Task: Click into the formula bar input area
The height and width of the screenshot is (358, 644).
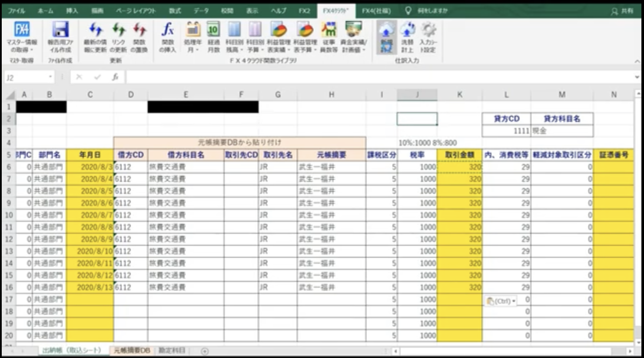Action: coord(378,77)
